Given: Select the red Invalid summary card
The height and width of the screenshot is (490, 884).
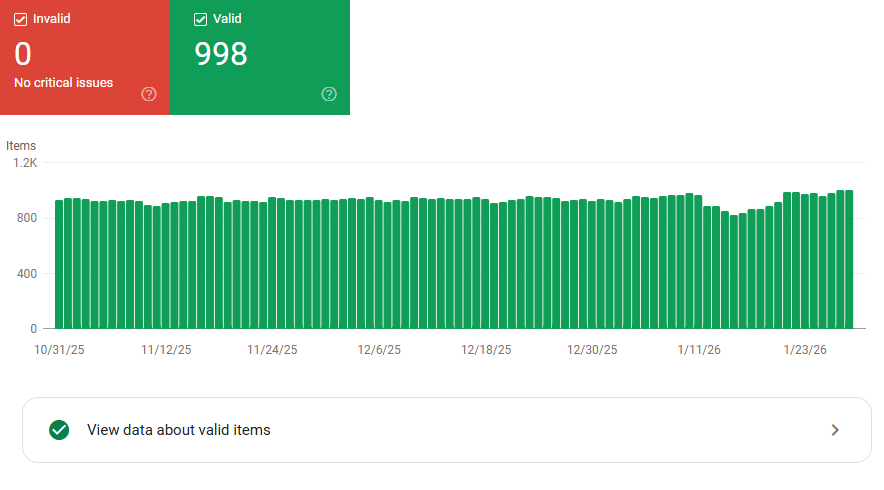Looking at the screenshot, I should pyautogui.click(x=85, y=57).
